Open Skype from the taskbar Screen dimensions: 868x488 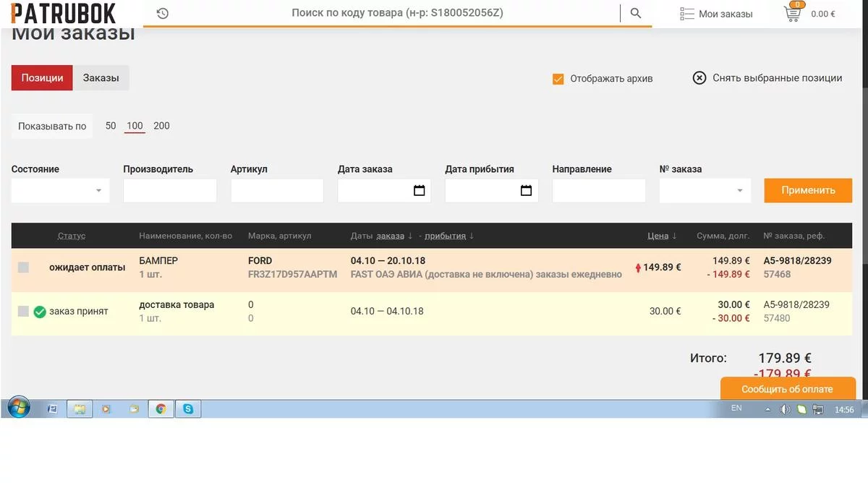point(188,409)
